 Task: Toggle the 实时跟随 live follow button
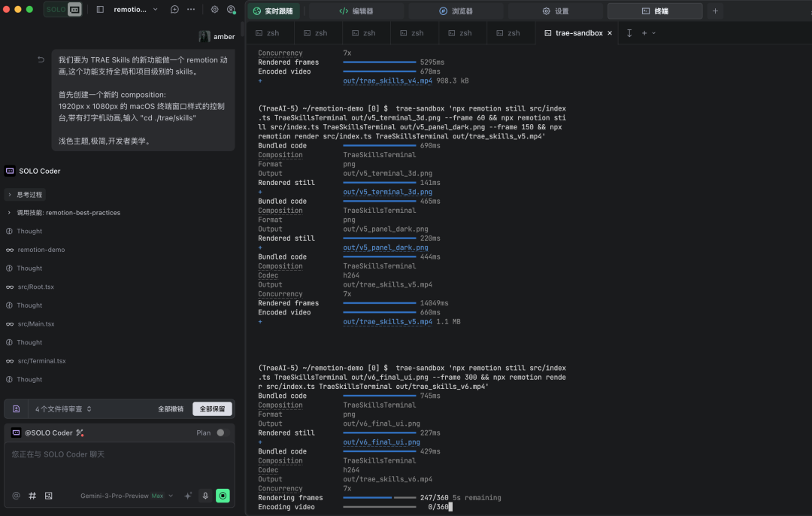click(274, 11)
